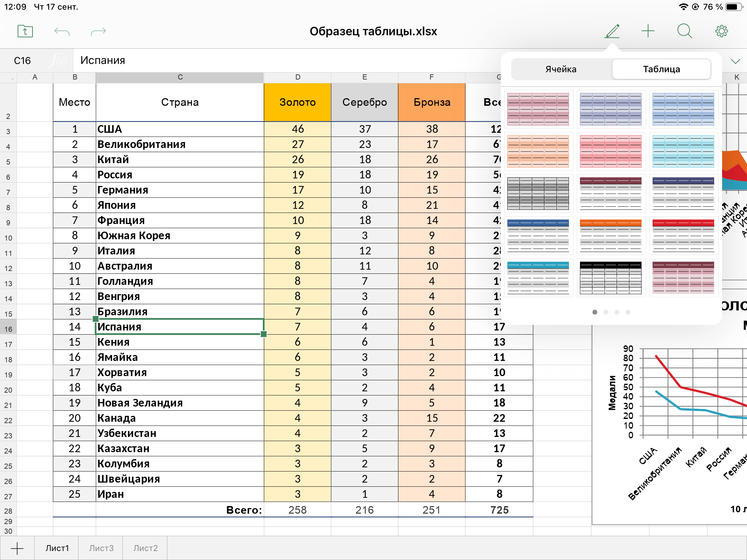Select column A header
Image resolution: width=747 pixels, height=560 pixels.
(35, 77)
